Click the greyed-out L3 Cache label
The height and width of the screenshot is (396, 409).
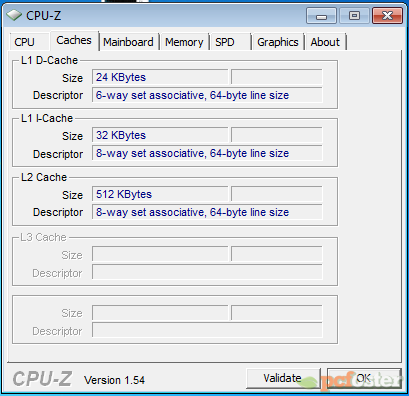[x=44, y=237]
